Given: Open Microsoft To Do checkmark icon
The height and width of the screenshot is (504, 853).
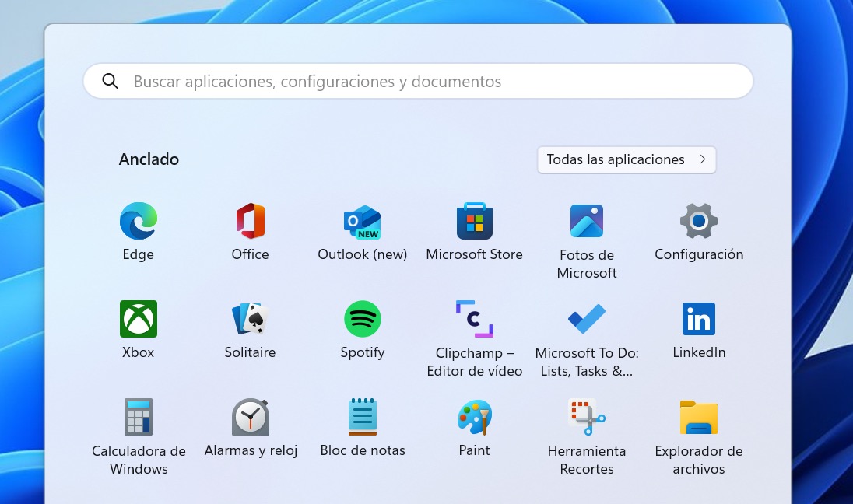Looking at the screenshot, I should (587, 319).
